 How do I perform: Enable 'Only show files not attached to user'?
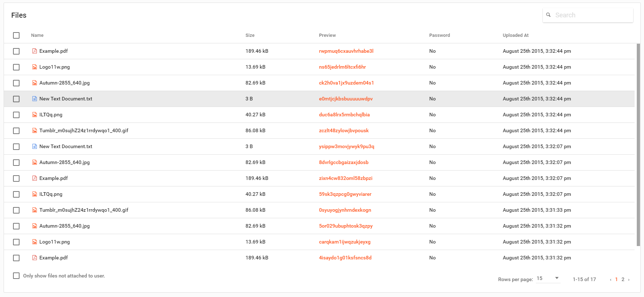(16, 276)
